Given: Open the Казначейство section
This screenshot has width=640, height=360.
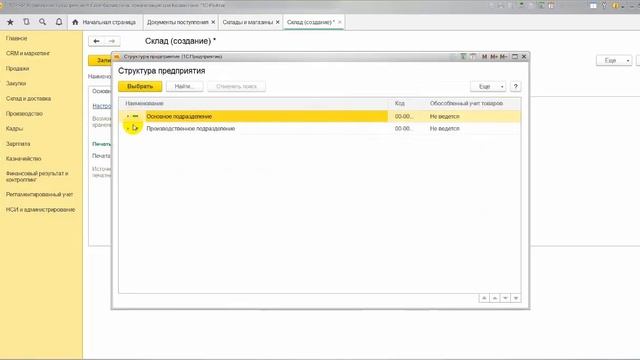Looking at the screenshot, I should click(x=23, y=158).
